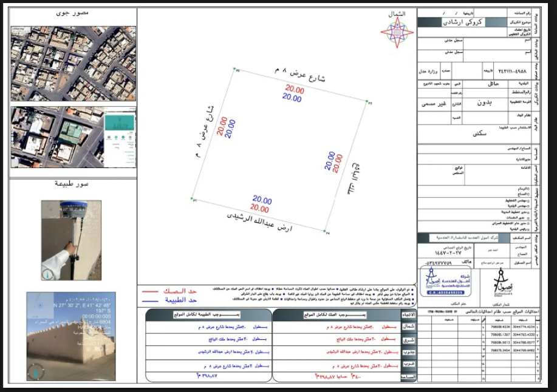Click the blue office stamp logo
557x392 pixels.
click(445, 281)
